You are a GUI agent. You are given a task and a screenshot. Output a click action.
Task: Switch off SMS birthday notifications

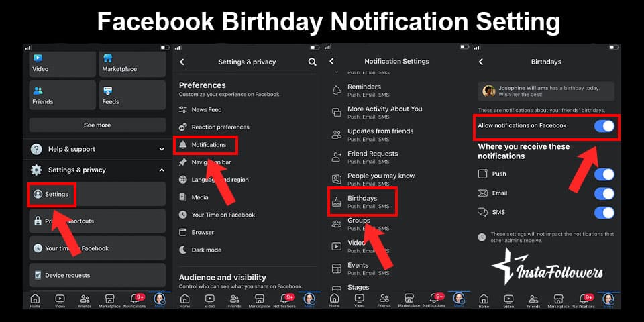(x=604, y=213)
